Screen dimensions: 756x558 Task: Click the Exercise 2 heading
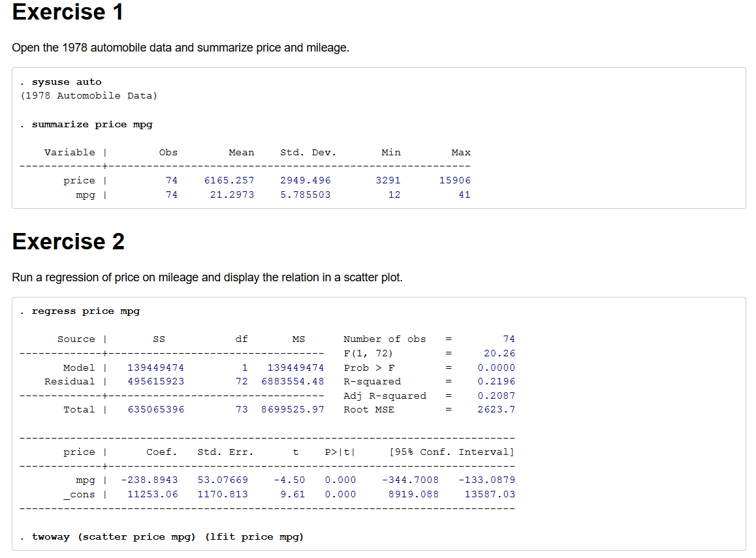click(68, 242)
